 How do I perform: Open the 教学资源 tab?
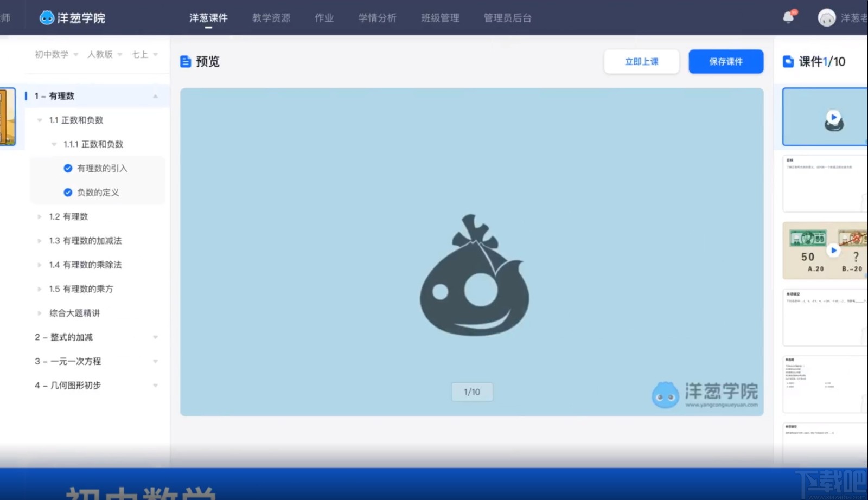271,18
